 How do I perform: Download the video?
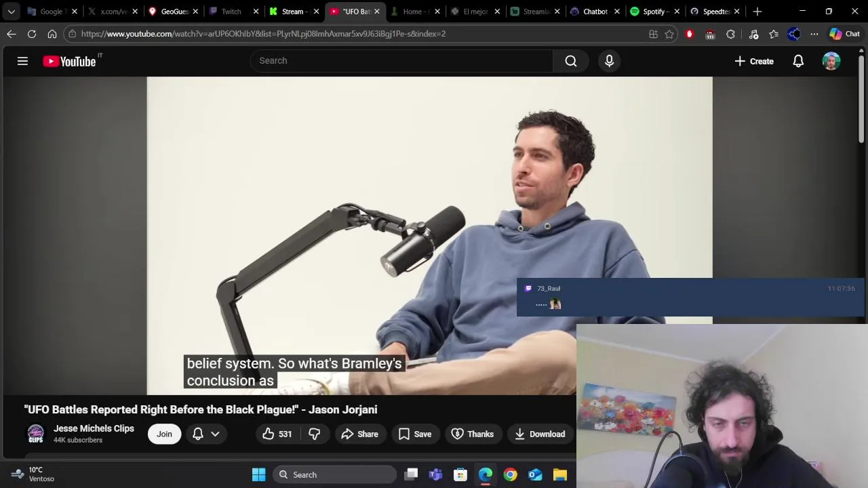point(540,434)
